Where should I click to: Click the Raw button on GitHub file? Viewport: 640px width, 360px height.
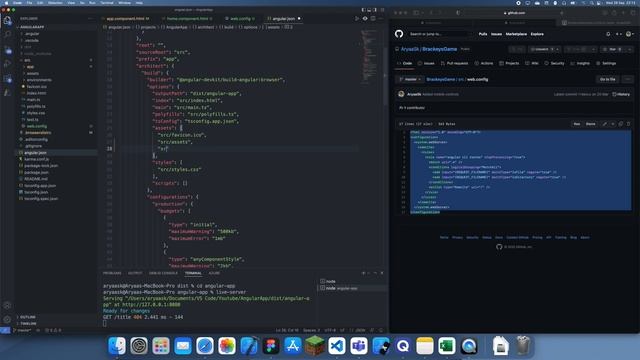577,124
